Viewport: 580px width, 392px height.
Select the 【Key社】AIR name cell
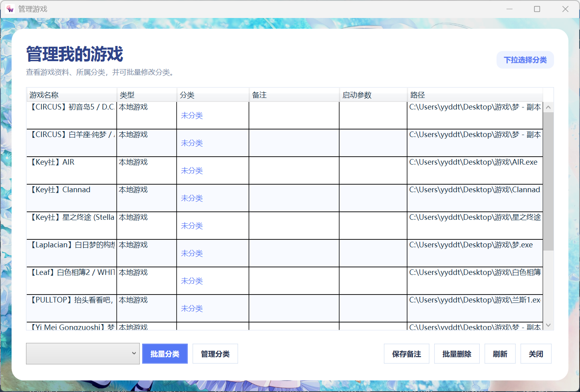point(72,171)
